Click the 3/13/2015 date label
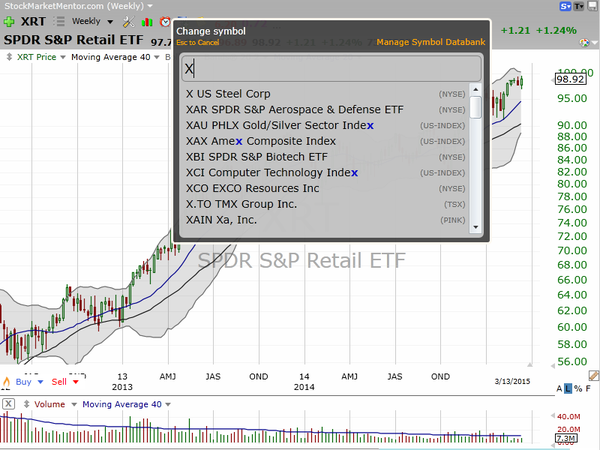The image size is (600, 450). (x=512, y=381)
